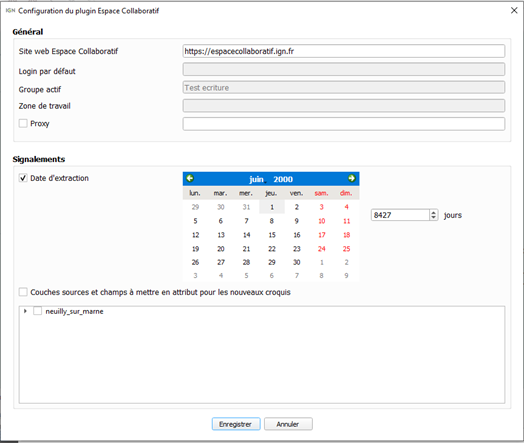The image size is (524, 443).
Task: Select June 30 in the calendar
Action: tap(296, 262)
